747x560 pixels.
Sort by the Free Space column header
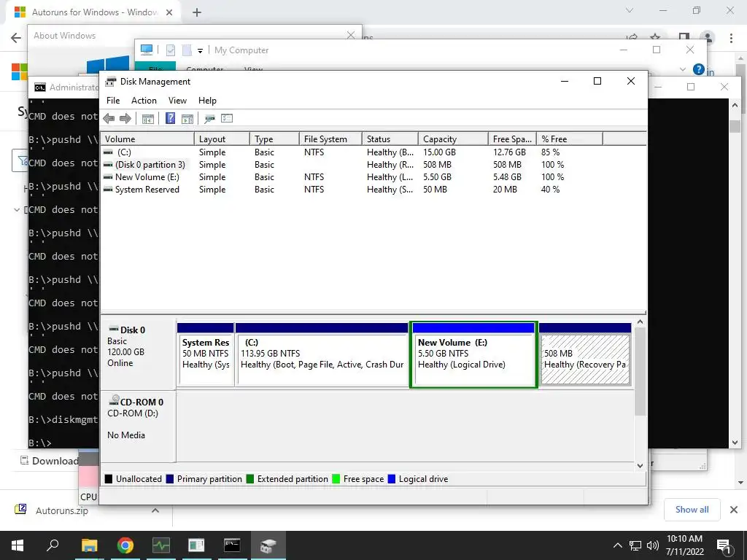[512, 139]
